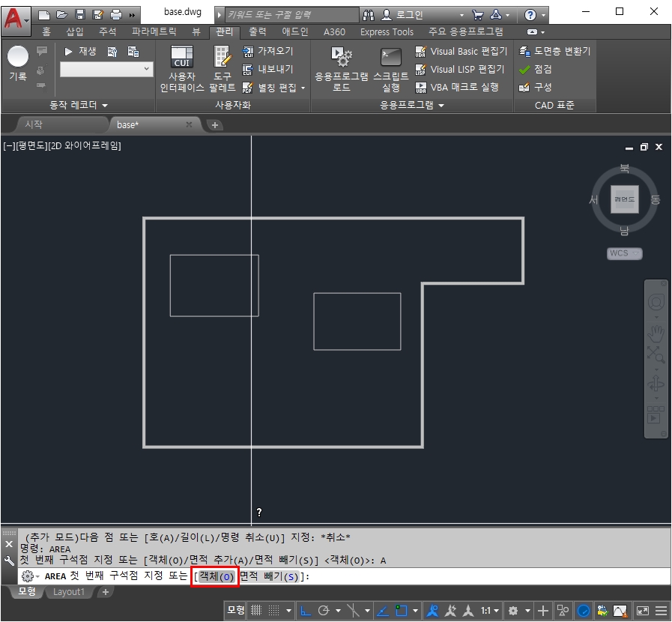This screenshot has width=672, height=622.
Task: Click the 가져오기 import button
Action: click(x=267, y=51)
